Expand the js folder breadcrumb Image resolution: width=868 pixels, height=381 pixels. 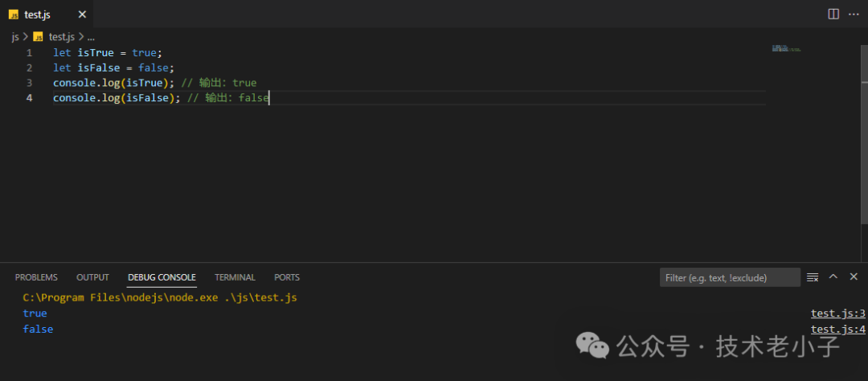[x=14, y=36]
